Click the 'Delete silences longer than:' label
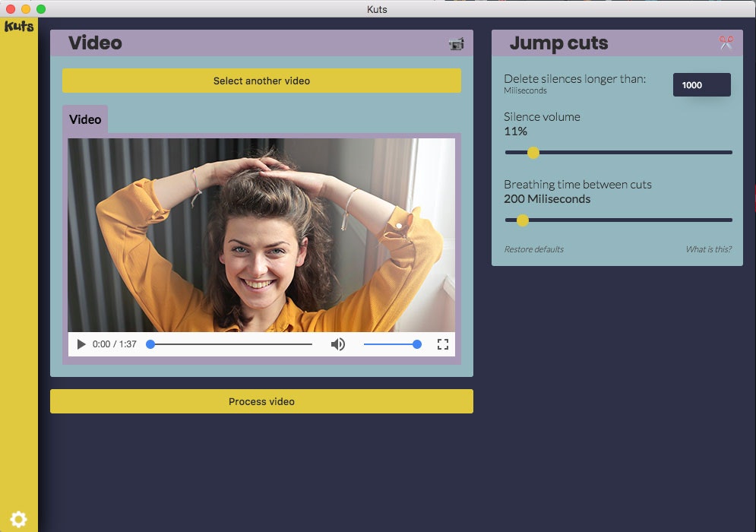 pos(574,78)
